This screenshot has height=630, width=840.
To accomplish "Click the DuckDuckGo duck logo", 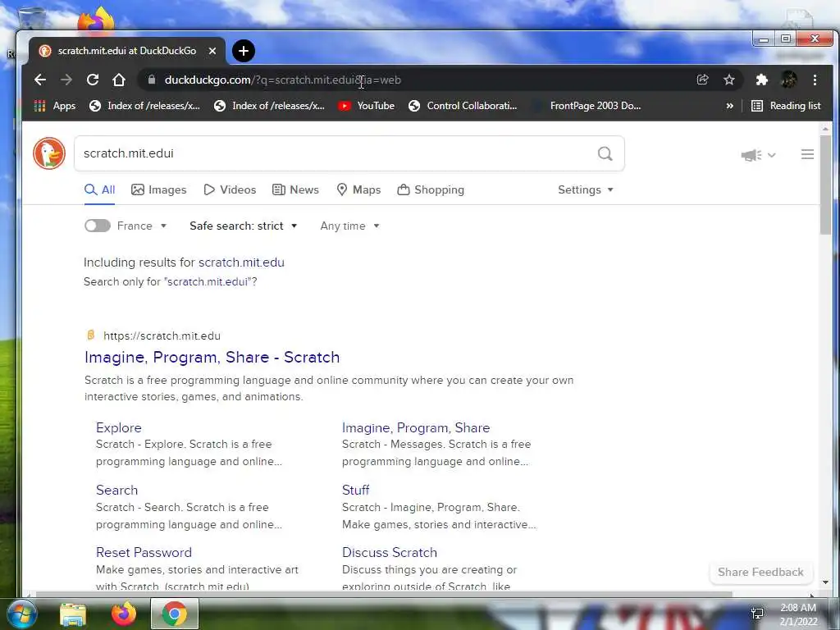I will coord(49,153).
